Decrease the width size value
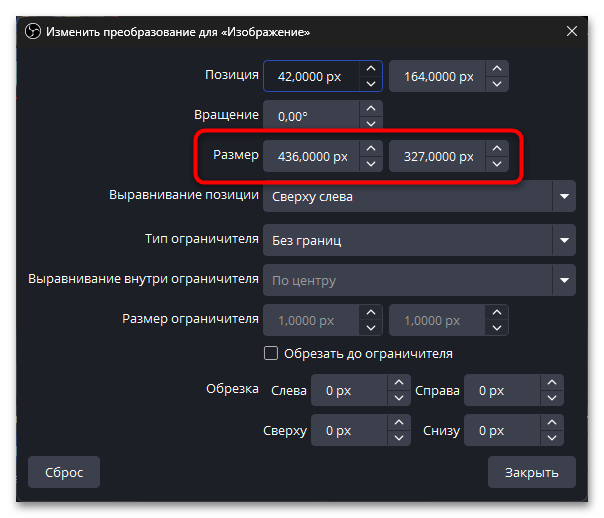604x518 pixels. (x=371, y=164)
